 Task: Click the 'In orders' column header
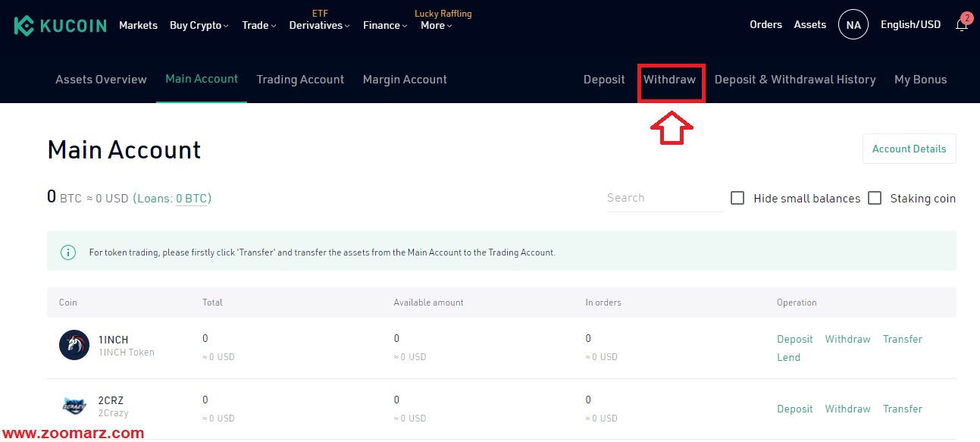[x=603, y=303]
